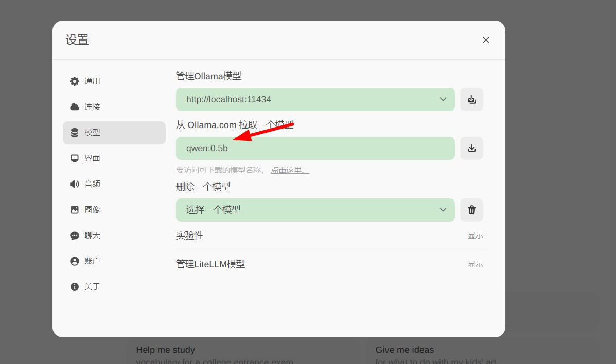616x364 pixels.
Task: Click the info icon for 关于
Action: click(74, 287)
